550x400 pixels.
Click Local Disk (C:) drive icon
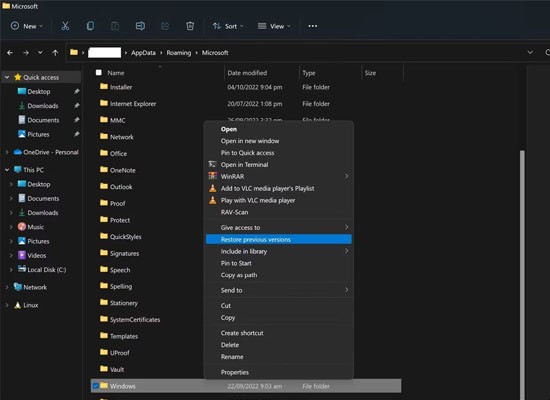(x=22, y=269)
